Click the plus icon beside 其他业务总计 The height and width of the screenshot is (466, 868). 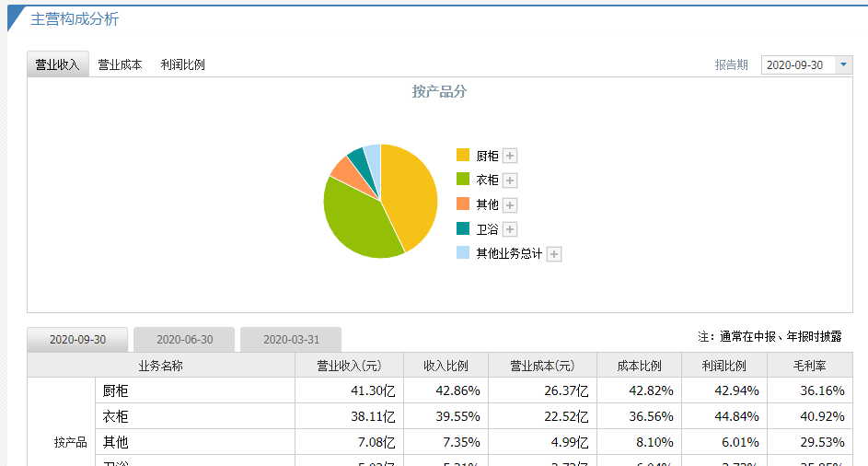[x=554, y=254]
